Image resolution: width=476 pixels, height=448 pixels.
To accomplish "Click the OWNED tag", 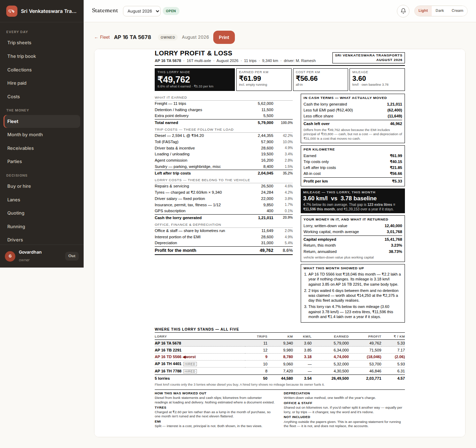I will pyautogui.click(x=168, y=38).
